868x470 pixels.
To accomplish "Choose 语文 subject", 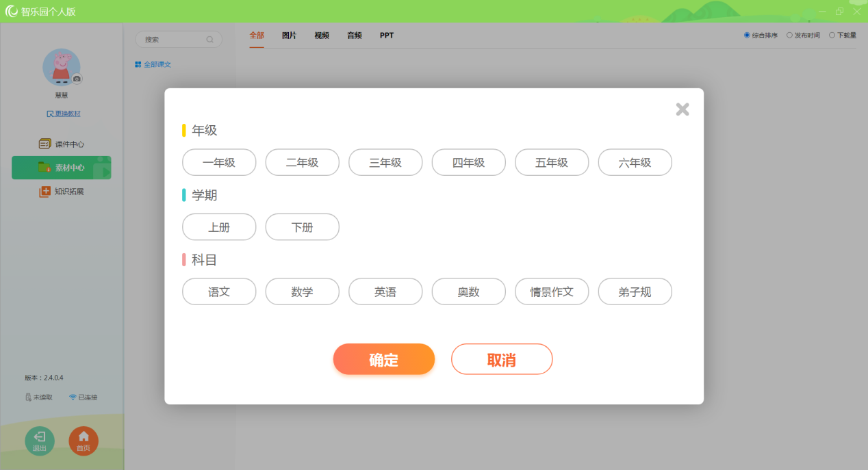I will pos(219,291).
